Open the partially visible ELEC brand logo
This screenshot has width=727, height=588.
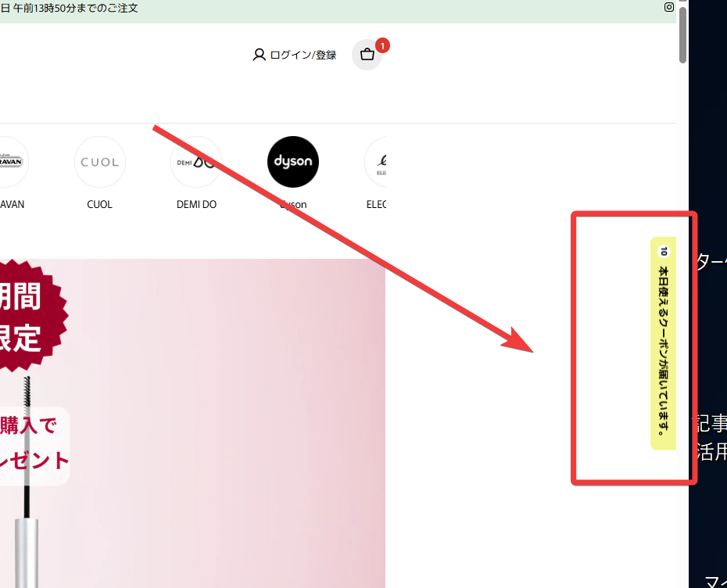(x=376, y=162)
